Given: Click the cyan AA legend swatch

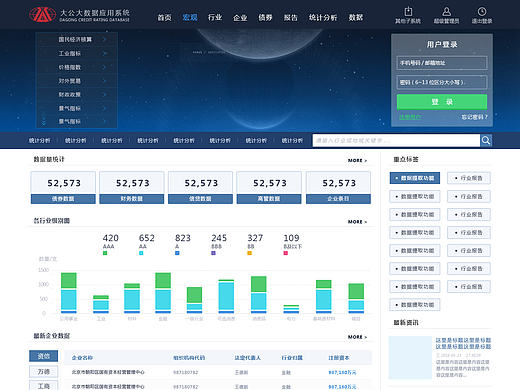Looking at the screenshot, I should tap(141, 253).
